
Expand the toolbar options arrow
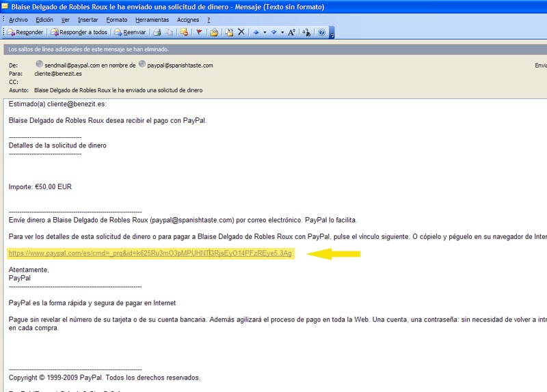(332, 32)
